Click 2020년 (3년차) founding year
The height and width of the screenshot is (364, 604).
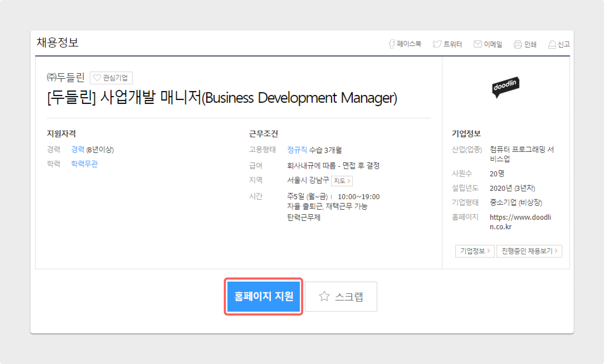click(x=512, y=188)
